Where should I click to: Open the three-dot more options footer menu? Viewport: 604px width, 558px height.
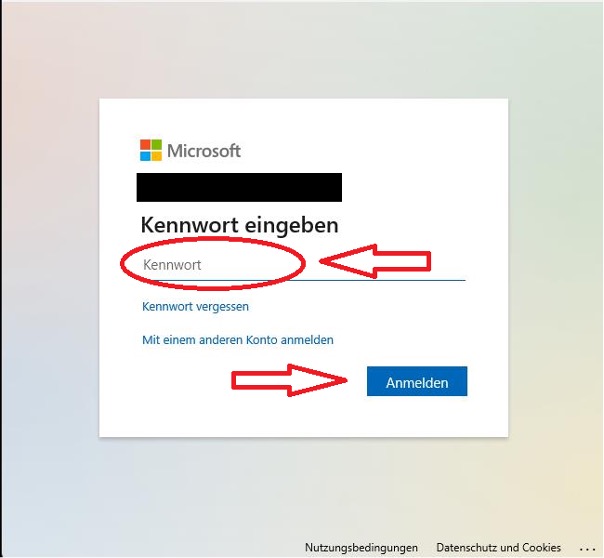coord(589,549)
